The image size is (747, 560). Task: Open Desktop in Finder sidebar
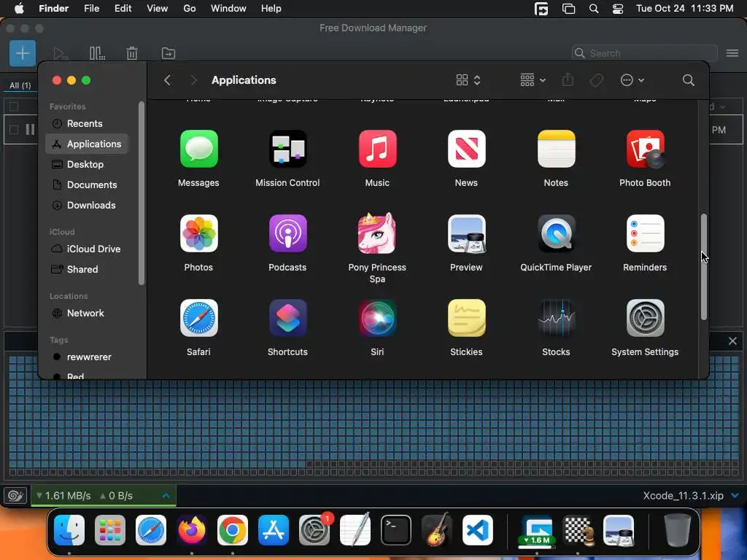(x=87, y=164)
